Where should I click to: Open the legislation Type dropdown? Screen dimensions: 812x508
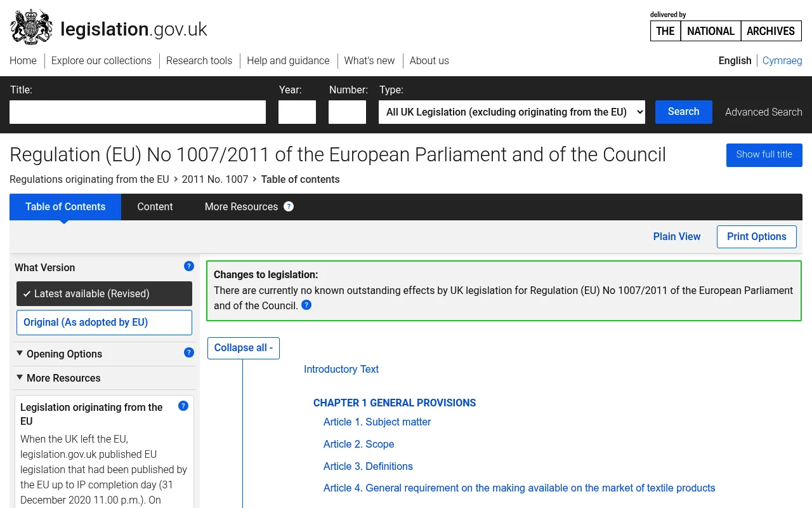(x=512, y=112)
